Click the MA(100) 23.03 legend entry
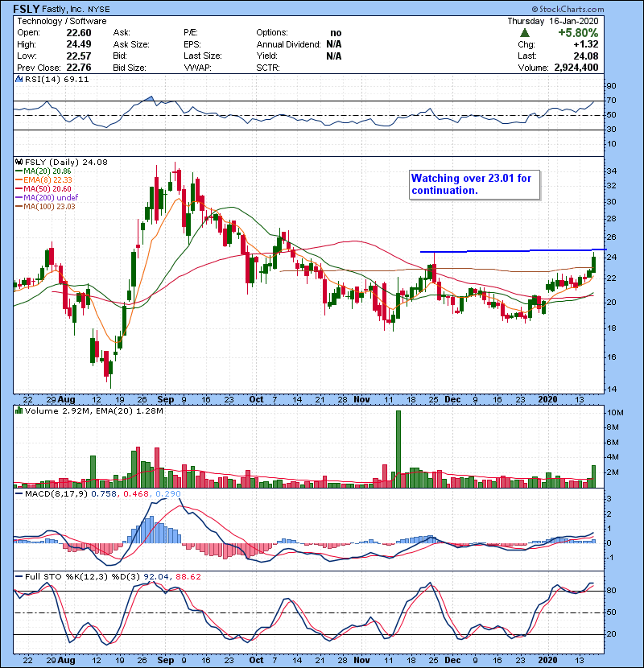The image size is (644, 668). coord(45,206)
